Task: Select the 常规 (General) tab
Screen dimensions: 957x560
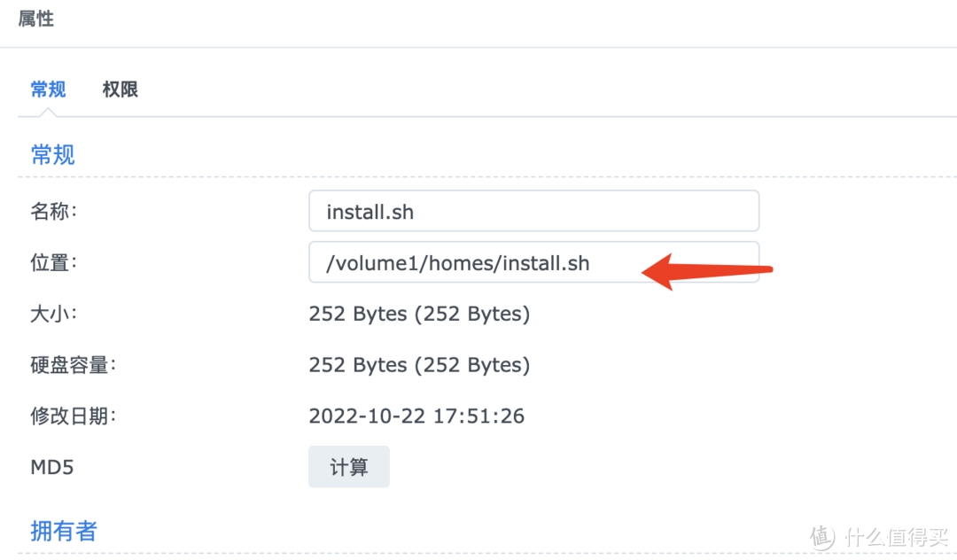Action: click(x=48, y=89)
